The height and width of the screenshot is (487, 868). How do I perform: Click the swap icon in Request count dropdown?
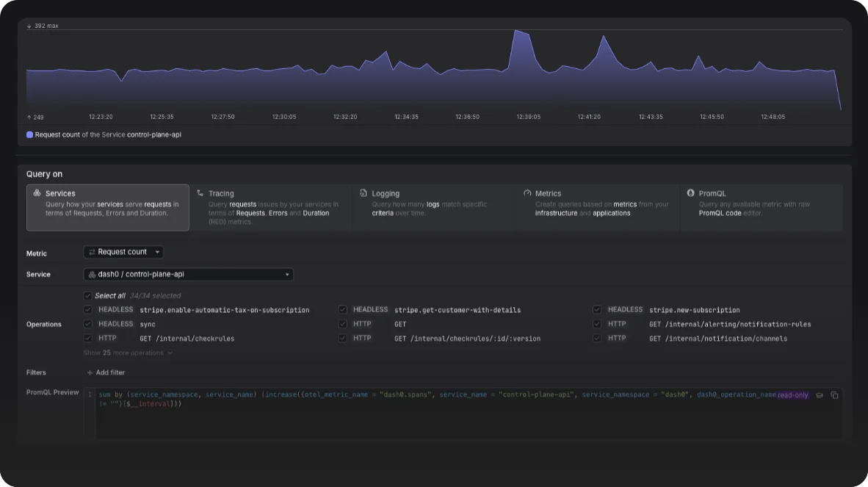pos(92,252)
